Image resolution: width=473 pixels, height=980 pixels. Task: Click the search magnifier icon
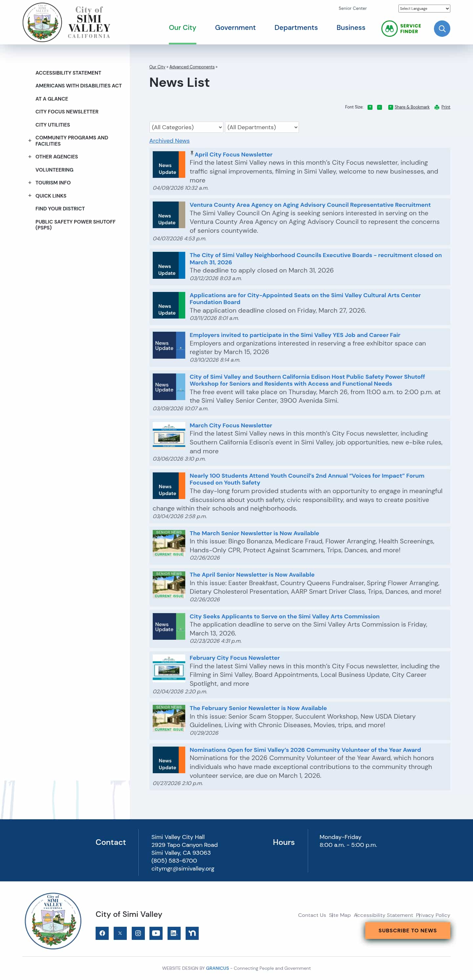tap(442, 29)
